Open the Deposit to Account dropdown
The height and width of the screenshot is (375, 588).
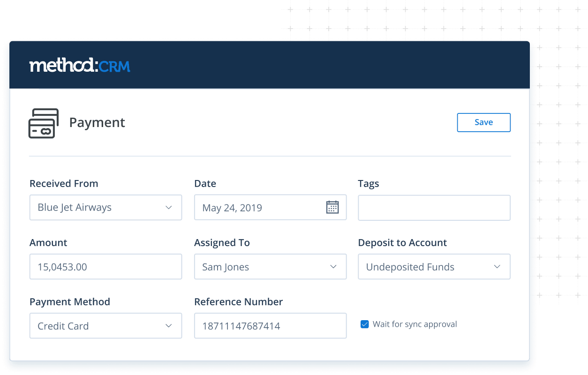click(x=434, y=267)
